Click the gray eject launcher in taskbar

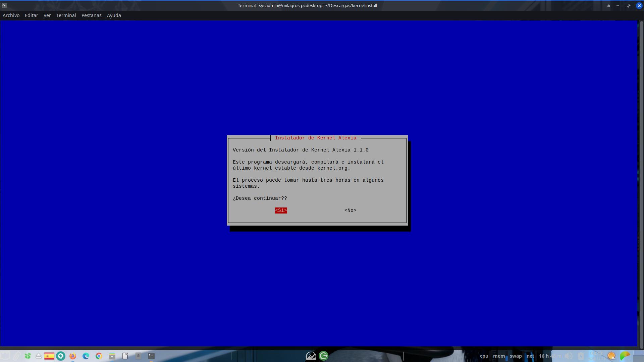coord(138,356)
